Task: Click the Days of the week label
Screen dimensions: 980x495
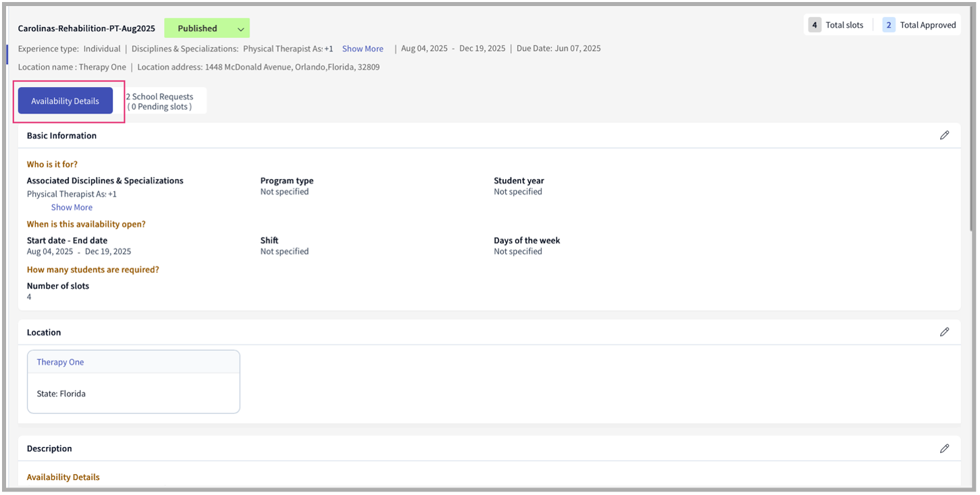Action: tap(527, 240)
